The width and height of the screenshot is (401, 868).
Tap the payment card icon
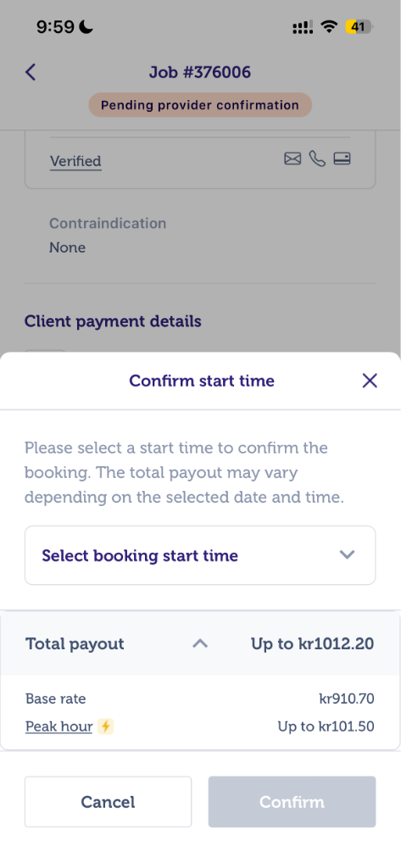pos(342,159)
